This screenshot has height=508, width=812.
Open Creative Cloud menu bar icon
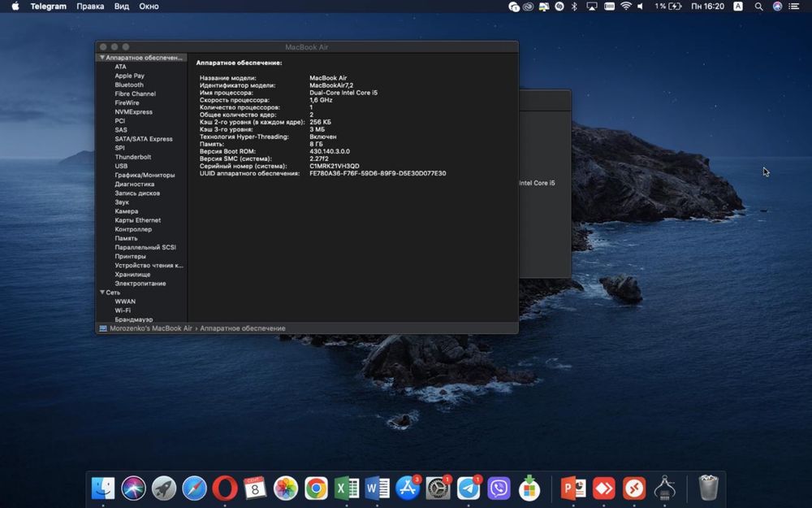pos(528,7)
